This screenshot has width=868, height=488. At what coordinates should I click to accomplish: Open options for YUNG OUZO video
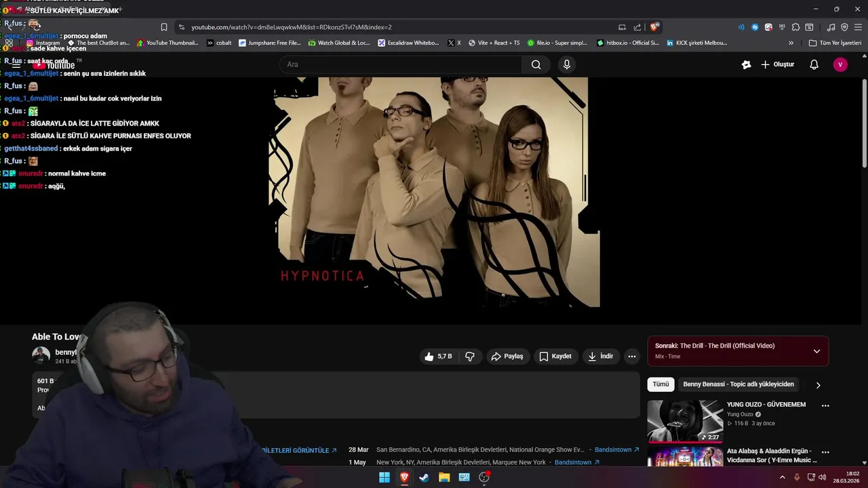(825, 405)
